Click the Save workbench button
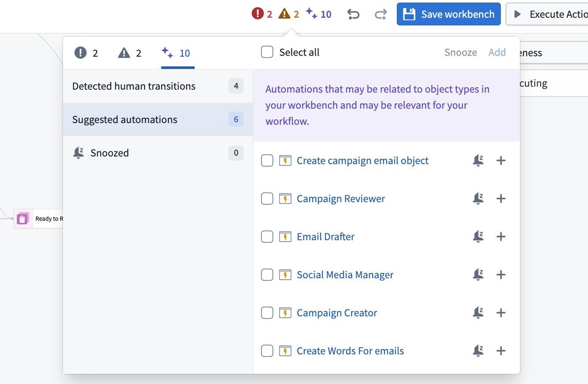This screenshot has height=384, width=588. pyautogui.click(x=449, y=14)
